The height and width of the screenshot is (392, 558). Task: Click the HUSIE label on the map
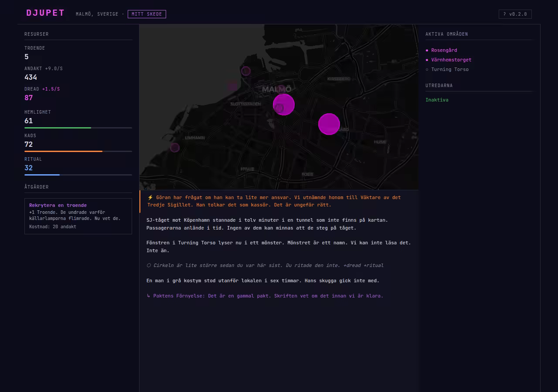(380, 142)
